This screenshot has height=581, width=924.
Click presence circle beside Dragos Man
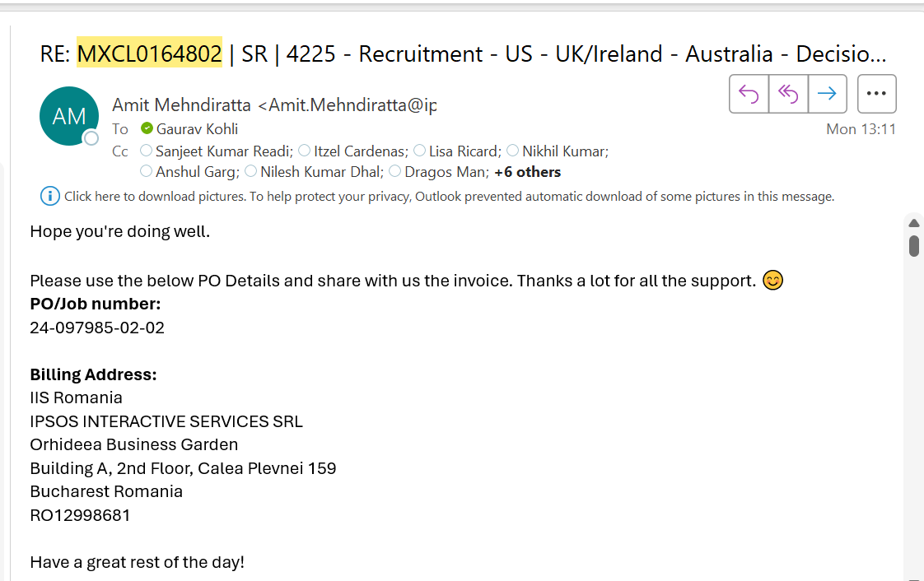coord(394,171)
